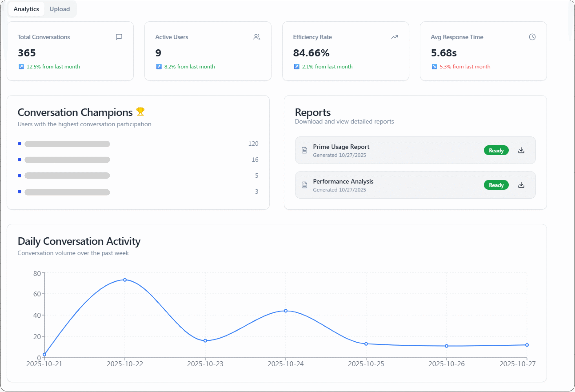The height and width of the screenshot is (392, 575).
Task: Download the Prime Usage Report
Action: (x=521, y=150)
